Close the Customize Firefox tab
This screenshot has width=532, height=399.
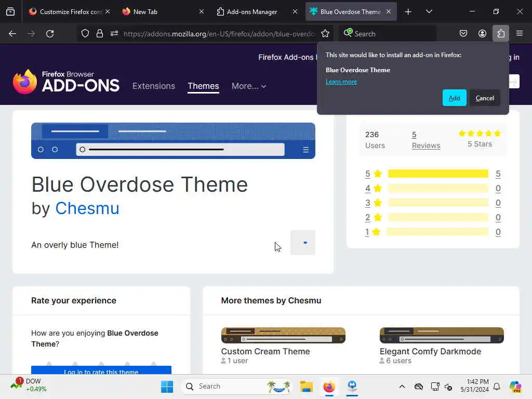click(x=108, y=11)
